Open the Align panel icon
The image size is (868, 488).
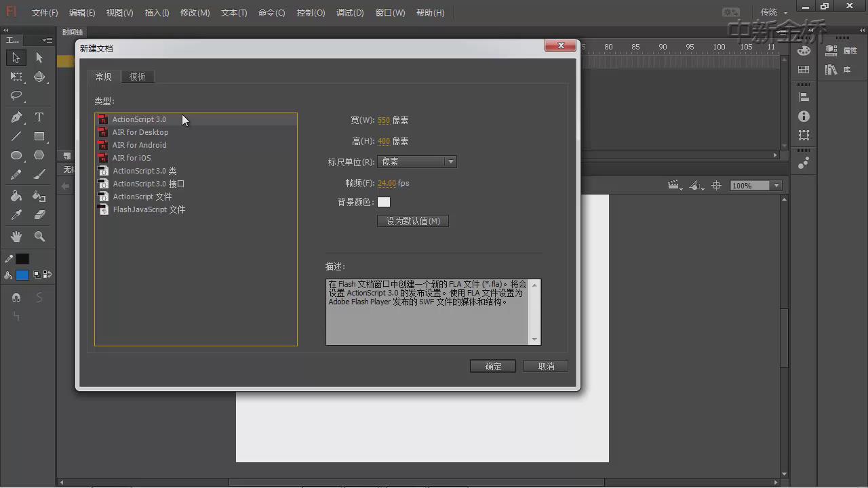point(804,98)
